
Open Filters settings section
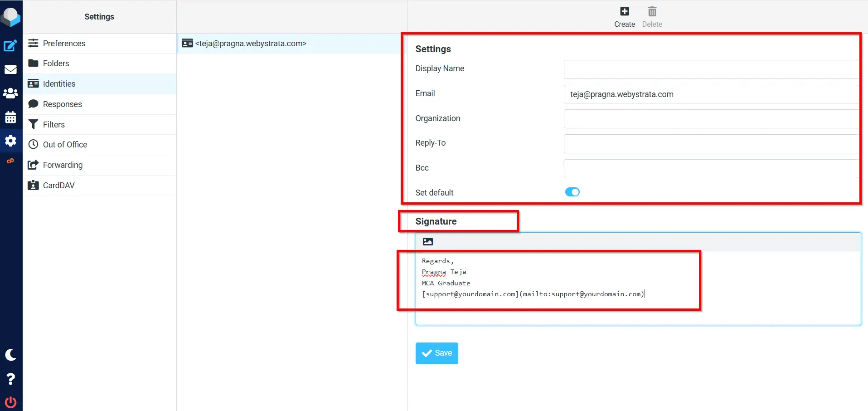(99, 124)
